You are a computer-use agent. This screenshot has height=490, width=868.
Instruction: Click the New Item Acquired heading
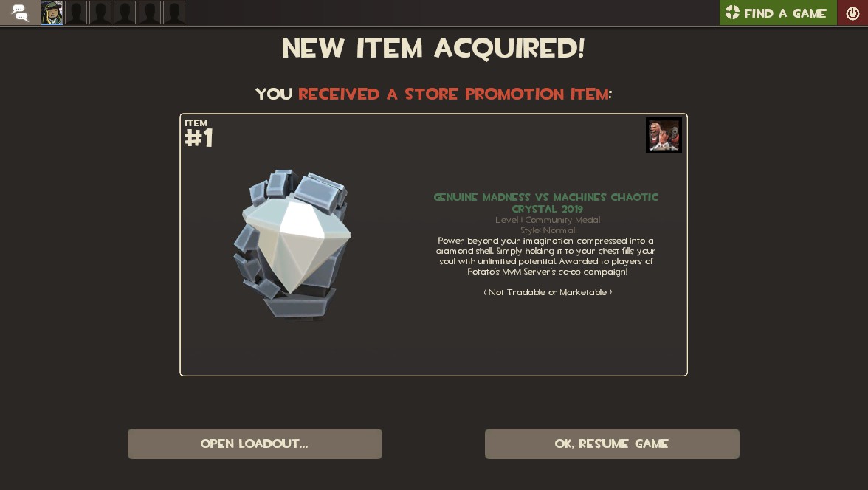coord(433,48)
